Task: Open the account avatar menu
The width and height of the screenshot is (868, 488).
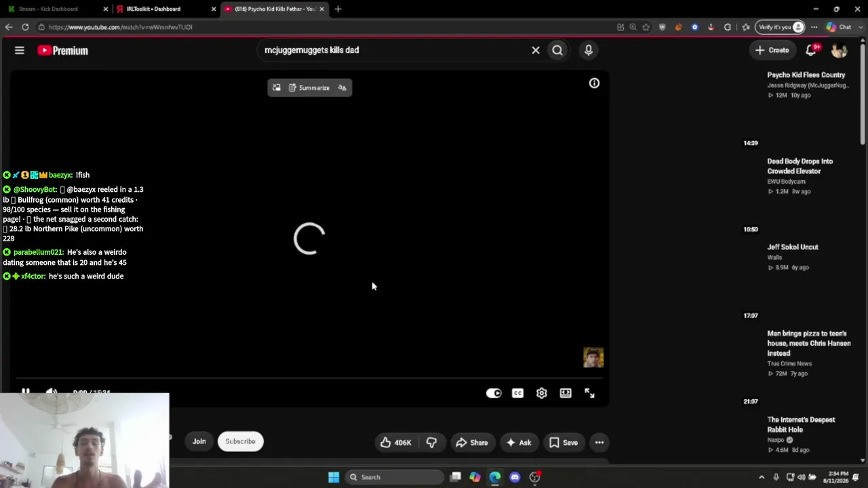Action: [x=840, y=50]
